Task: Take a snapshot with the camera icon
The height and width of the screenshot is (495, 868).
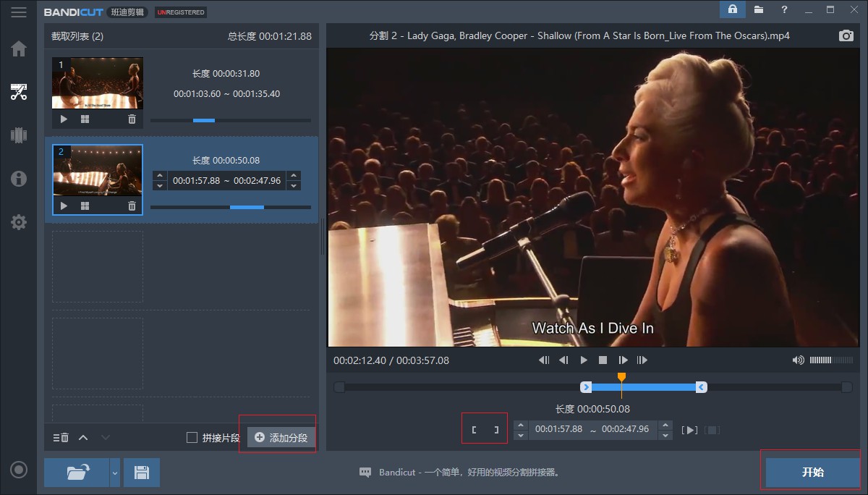Action: [x=846, y=36]
